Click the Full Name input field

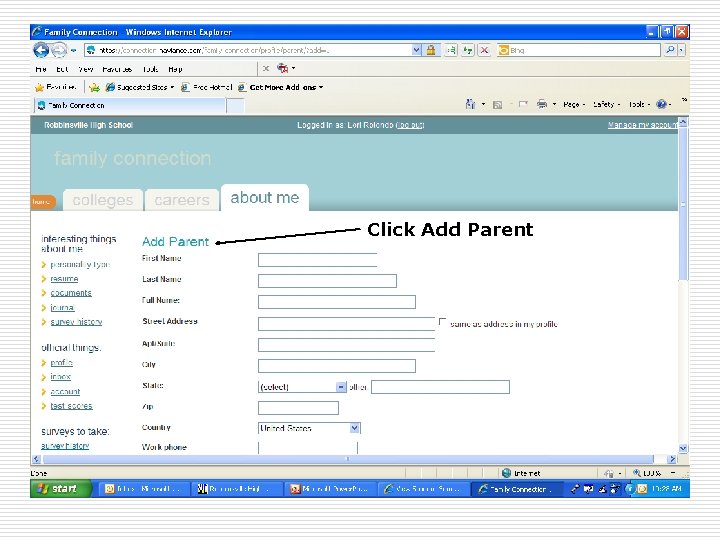(x=337, y=302)
